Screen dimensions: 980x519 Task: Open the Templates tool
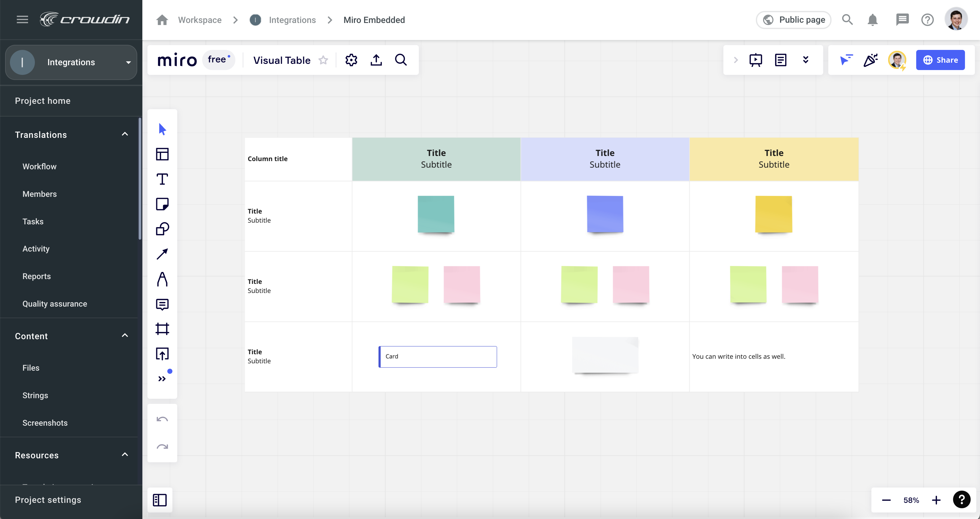(162, 154)
